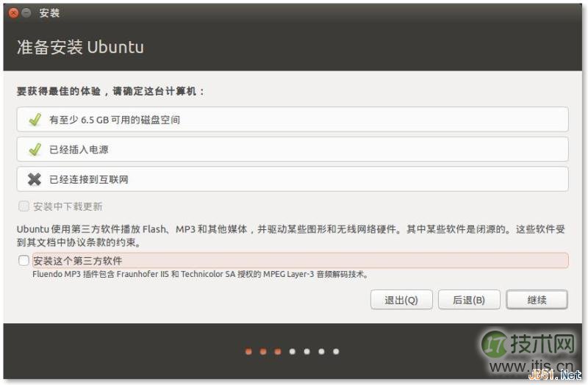588x385 pixels.
Task: Toggle the 安装中下载更新 checkbox
Action: [x=24, y=206]
